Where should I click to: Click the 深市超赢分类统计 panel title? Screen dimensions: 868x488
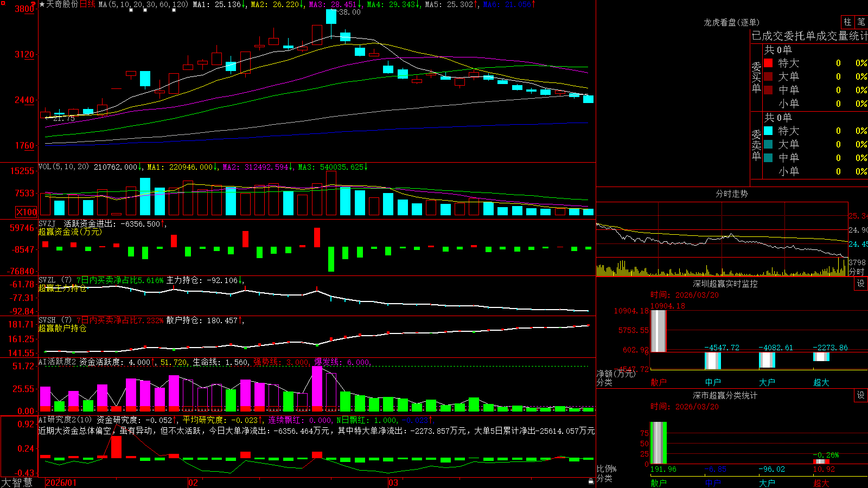pyautogui.click(x=725, y=395)
